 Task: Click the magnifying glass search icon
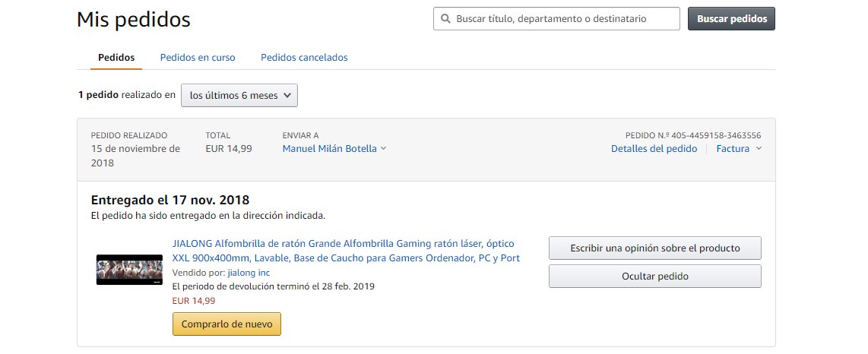pyautogui.click(x=445, y=19)
